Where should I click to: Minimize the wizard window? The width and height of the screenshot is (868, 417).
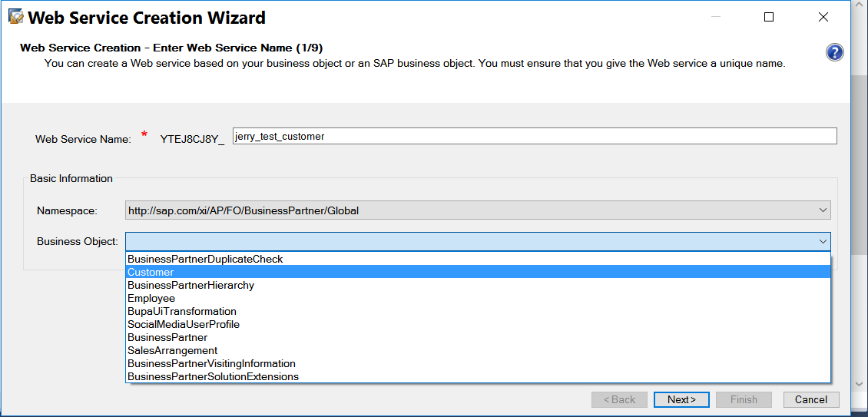(716, 17)
